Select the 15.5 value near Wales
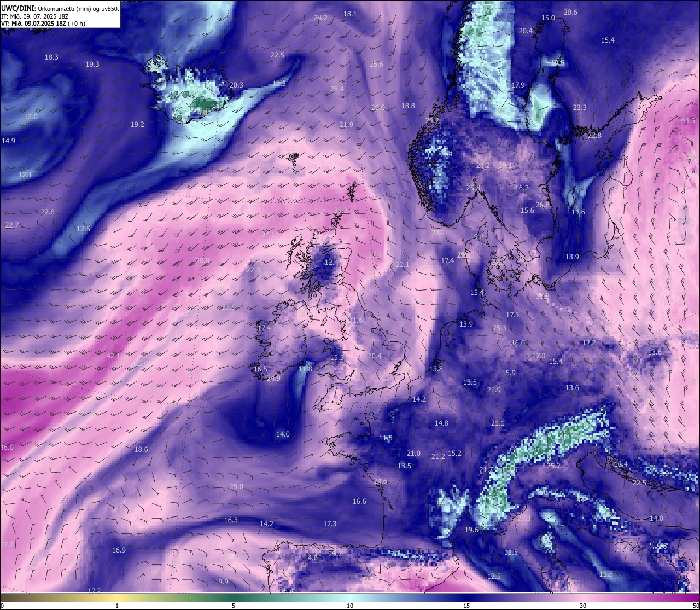Image resolution: width=700 pixels, height=610 pixels. [x=337, y=357]
